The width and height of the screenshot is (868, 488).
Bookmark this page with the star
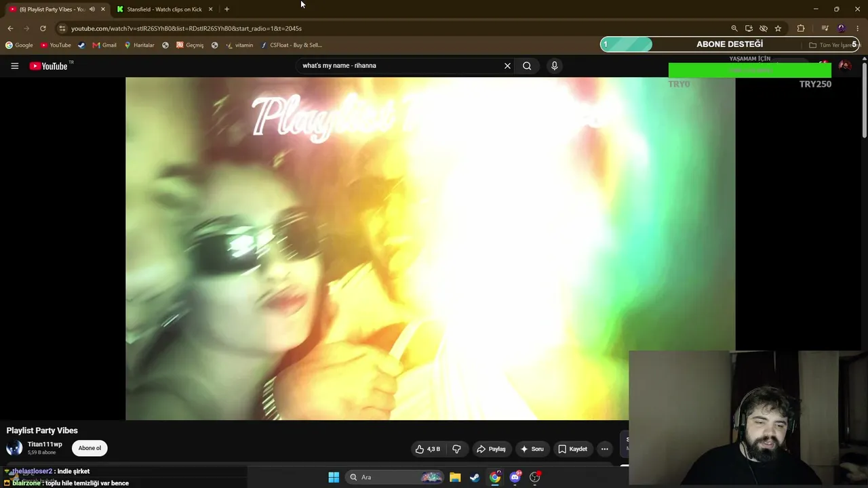(x=778, y=28)
